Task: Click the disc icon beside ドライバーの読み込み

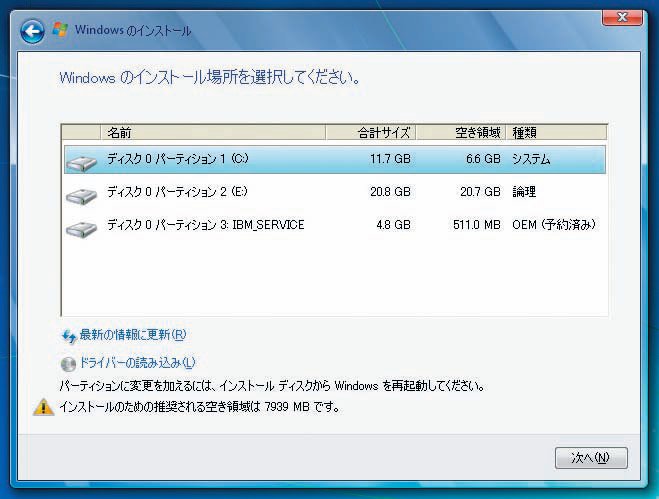Action: coord(68,364)
